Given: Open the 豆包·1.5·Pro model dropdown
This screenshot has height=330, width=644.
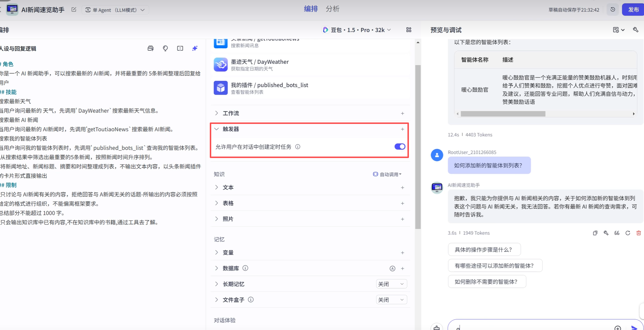Looking at the screenshot, I should 356,30.
